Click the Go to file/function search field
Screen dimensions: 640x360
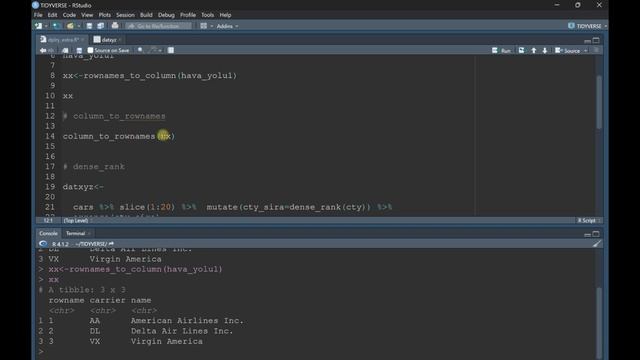click(x=158, y=26)
